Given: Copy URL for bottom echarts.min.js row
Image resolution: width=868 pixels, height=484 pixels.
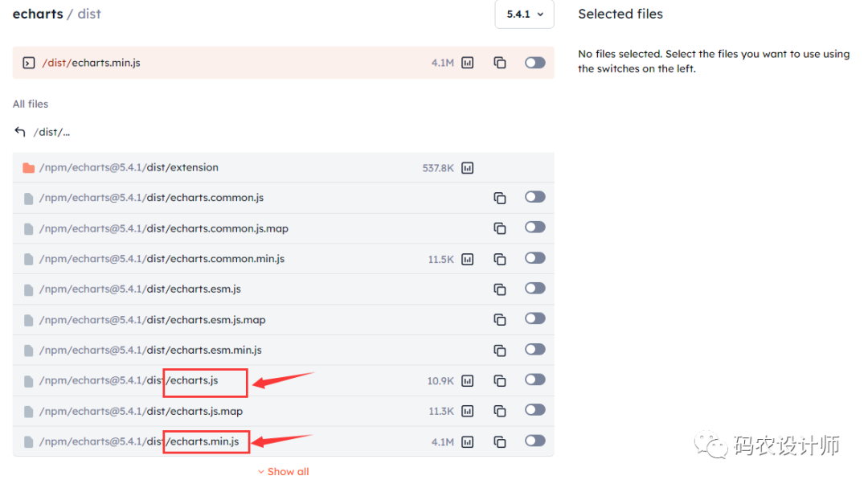Looking at the screenshot, I should (500, 441).
